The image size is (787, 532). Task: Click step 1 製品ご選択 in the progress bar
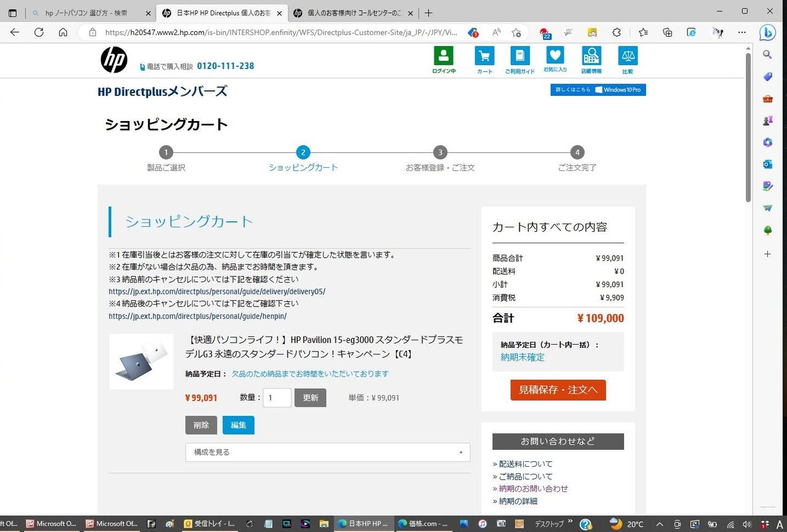coord(166,158)
